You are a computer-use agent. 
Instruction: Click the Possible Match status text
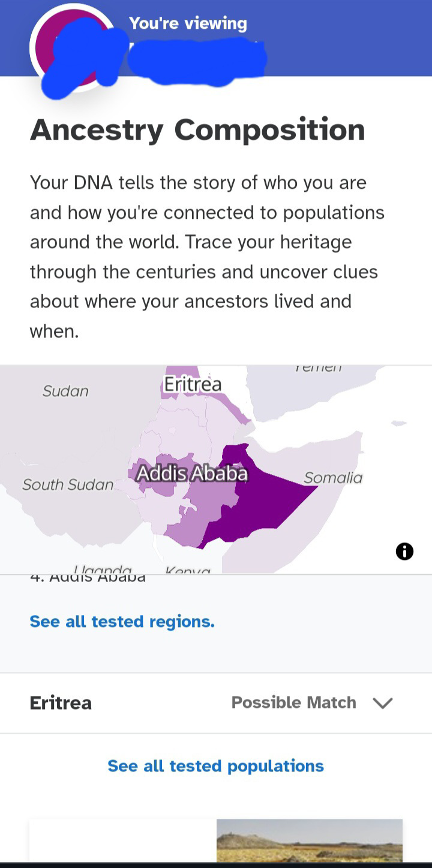(x=293, y=703)
